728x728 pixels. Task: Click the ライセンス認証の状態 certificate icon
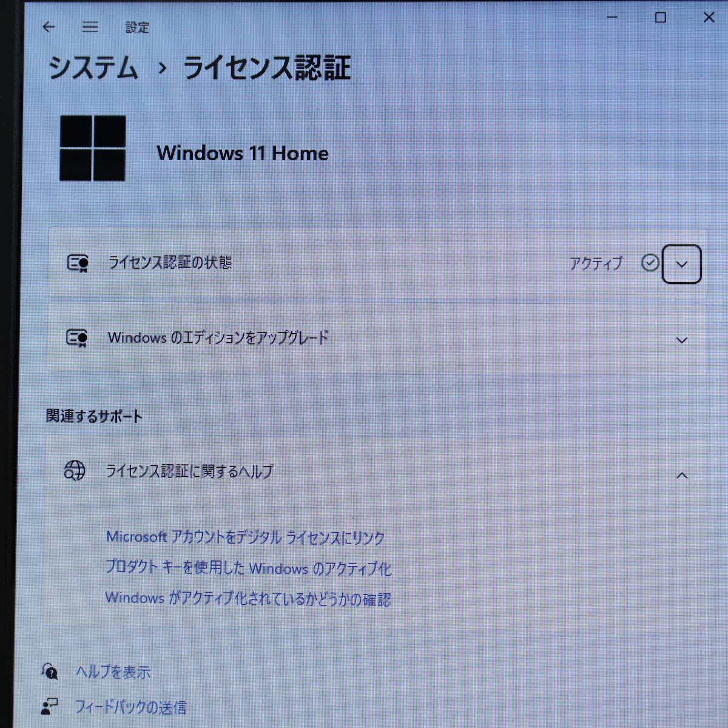pos(78,263)
